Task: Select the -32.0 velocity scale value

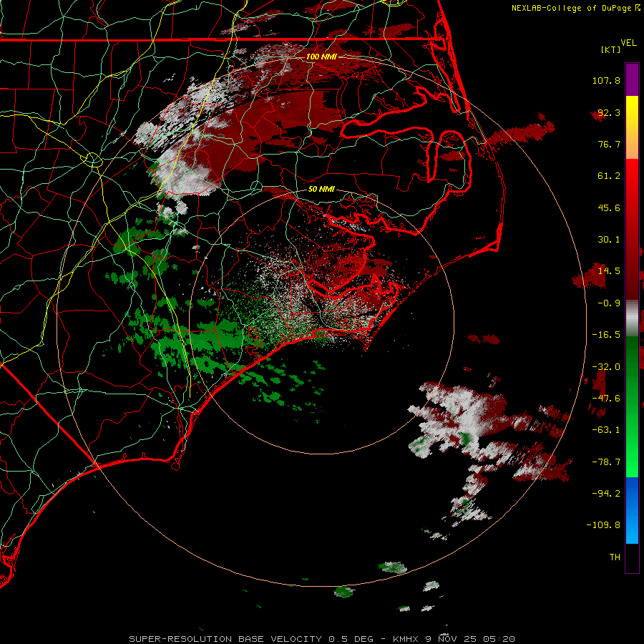Action: [x=606, y=367]
